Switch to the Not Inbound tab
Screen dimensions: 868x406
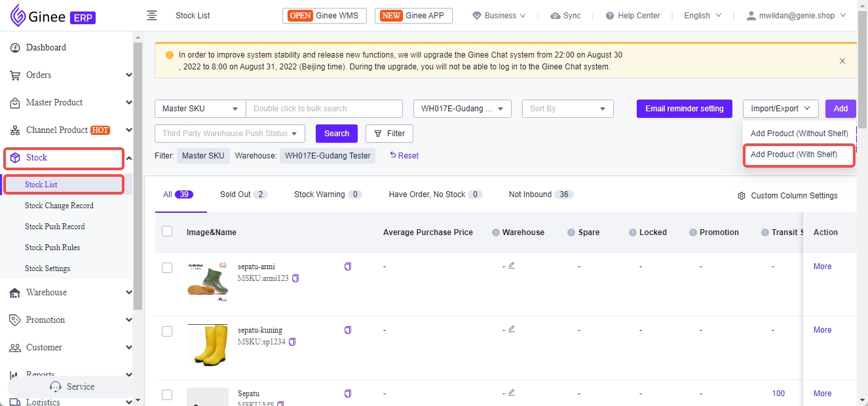pyautogui.click(x=541, y=194)
